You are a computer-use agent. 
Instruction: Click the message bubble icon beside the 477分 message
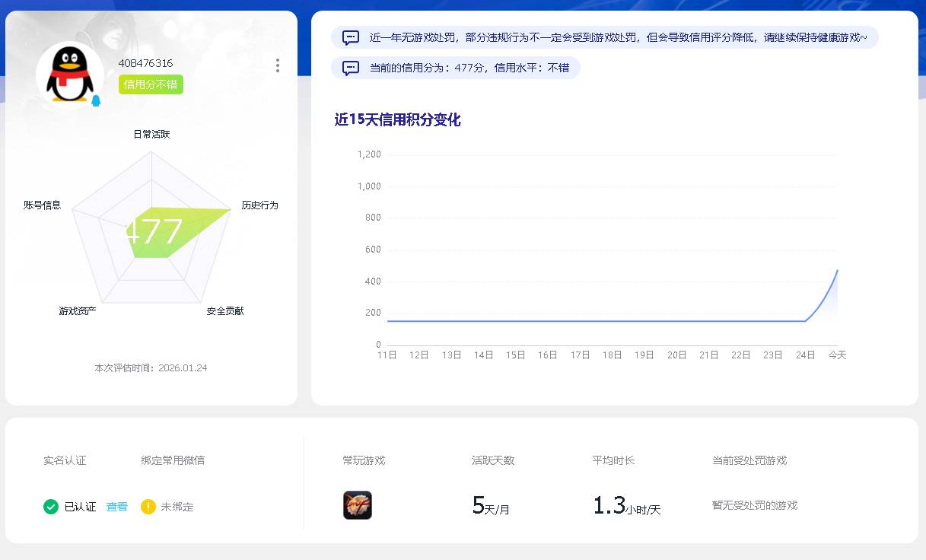point(350,68)
